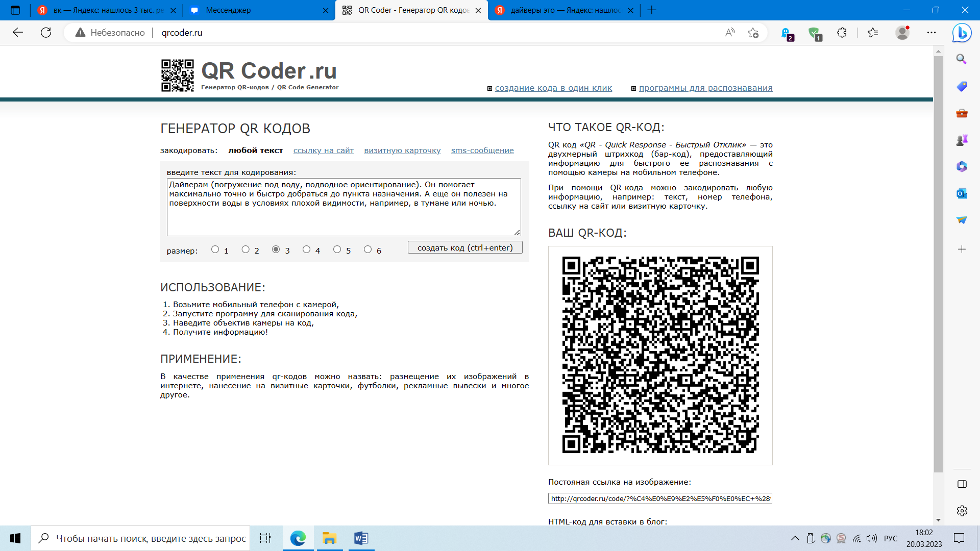Choose 'sms-сообщение' encoding mode
The width and height of the screenshot is (980, 551).
482,151
